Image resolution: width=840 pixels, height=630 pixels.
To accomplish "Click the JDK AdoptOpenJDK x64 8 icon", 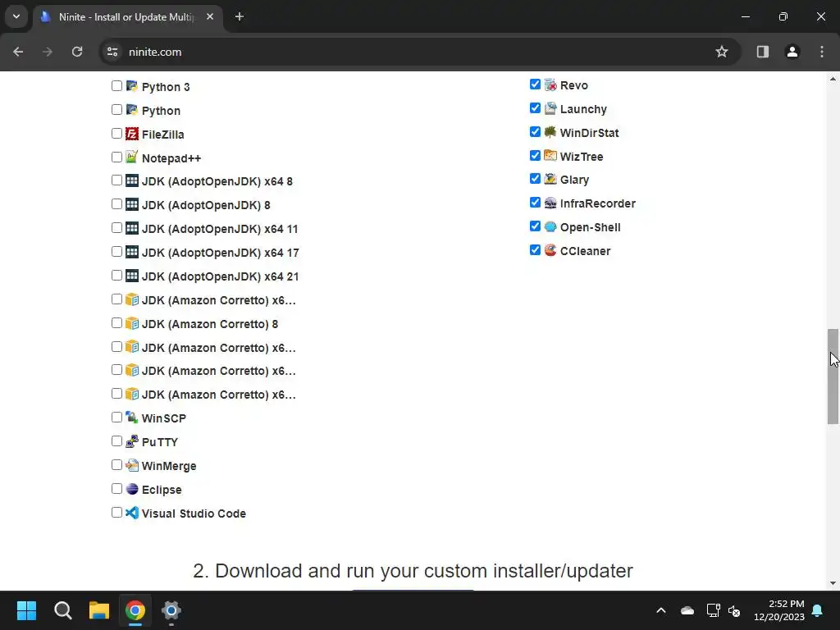I will pos(132,180).
